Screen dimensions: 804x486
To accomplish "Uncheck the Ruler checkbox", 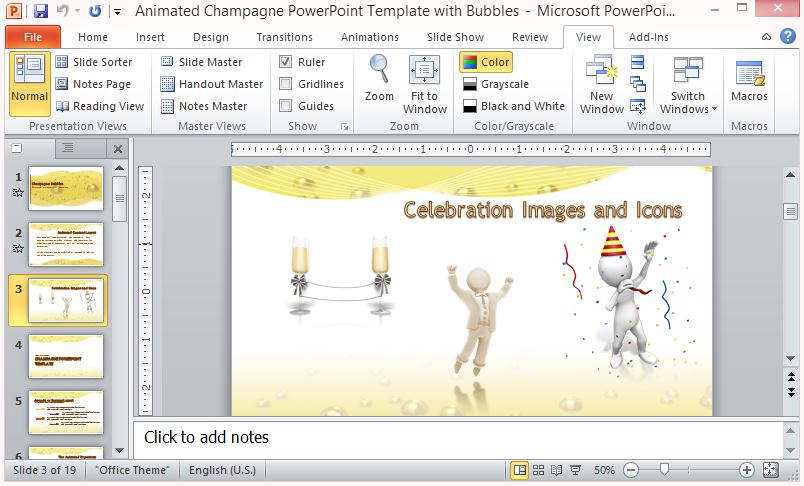I will pyautogui.click(x=286, y=62).
